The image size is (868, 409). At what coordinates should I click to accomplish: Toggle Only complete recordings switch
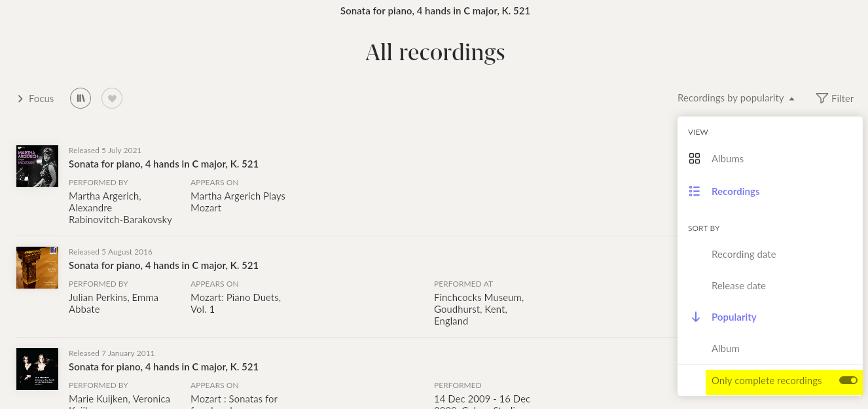pos(848,380)
